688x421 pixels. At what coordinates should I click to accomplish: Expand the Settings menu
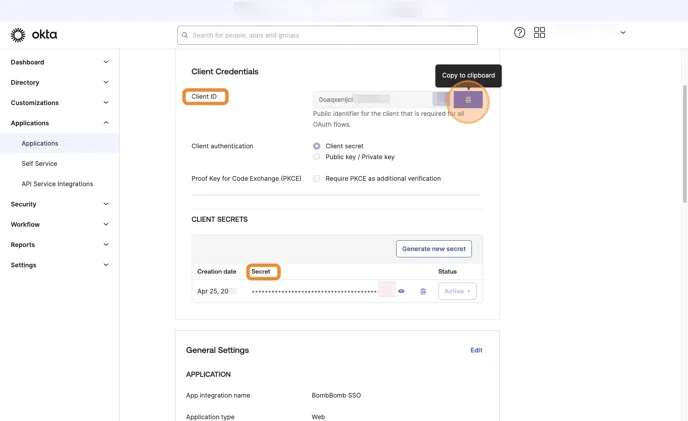click(x=106, y=265)
